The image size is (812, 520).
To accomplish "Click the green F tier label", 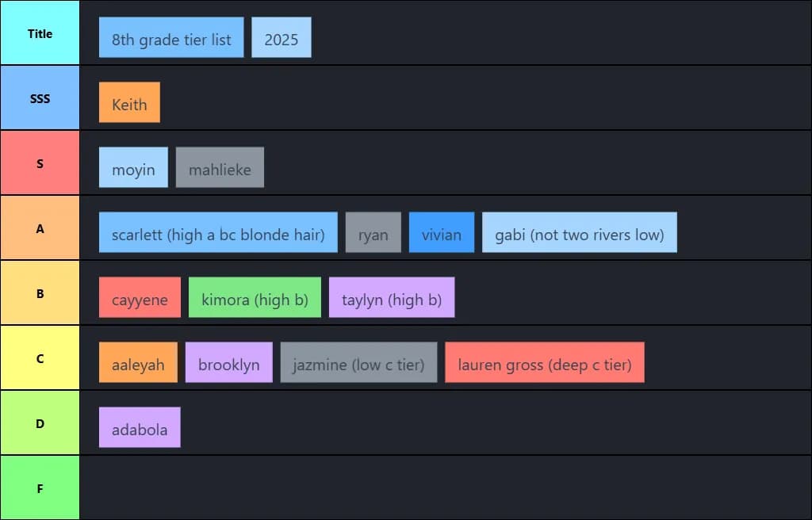I will [40, 488].
